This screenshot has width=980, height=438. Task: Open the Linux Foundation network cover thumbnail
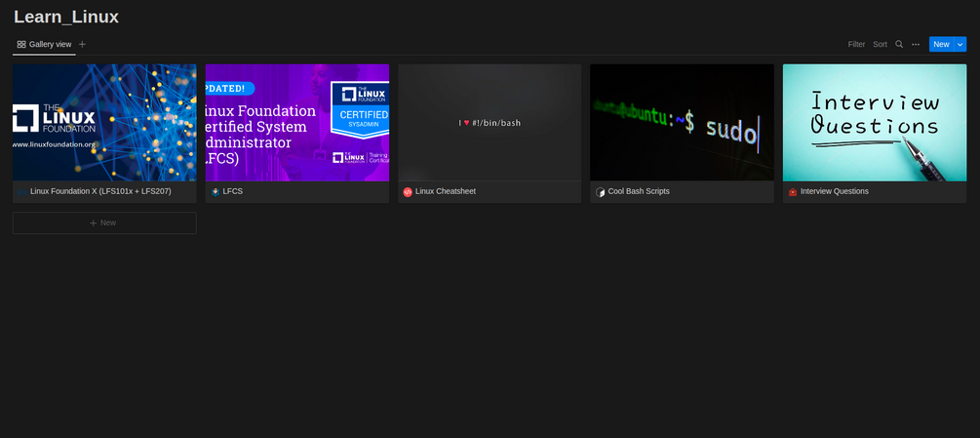pyautogui.click(x=104, y=123)
